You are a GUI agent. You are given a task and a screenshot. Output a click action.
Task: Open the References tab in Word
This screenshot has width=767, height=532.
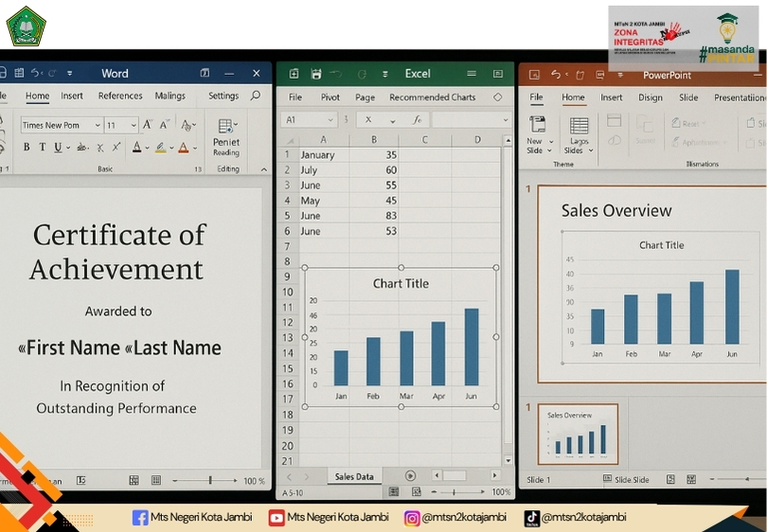[120, 96]
